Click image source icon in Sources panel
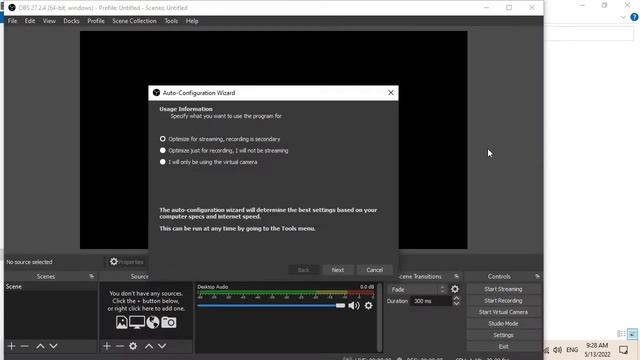640x360 pixels. pyautogui.click(x=121, y=322)
